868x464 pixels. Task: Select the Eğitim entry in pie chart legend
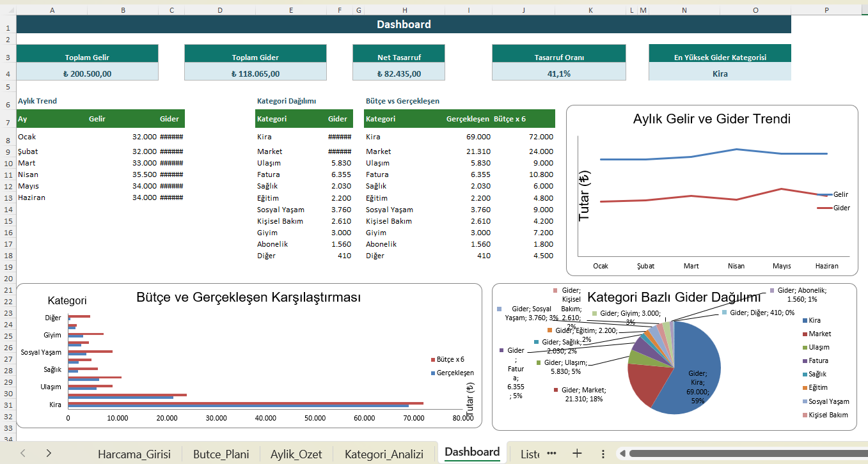pos(814,388)
